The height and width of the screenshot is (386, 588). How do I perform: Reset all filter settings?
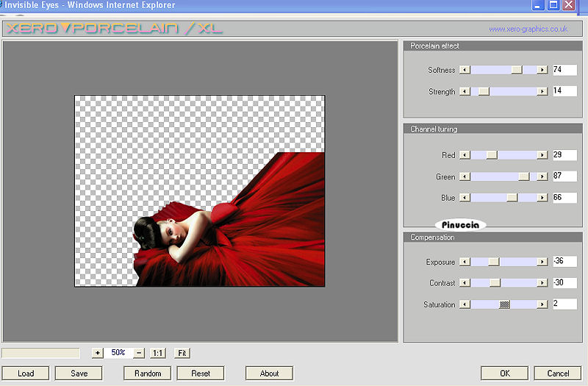[x=201, y=374]
